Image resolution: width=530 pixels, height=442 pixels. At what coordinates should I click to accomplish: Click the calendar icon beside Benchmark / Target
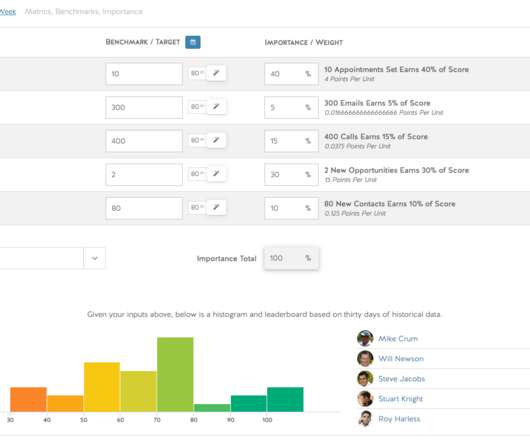[193, 42]
